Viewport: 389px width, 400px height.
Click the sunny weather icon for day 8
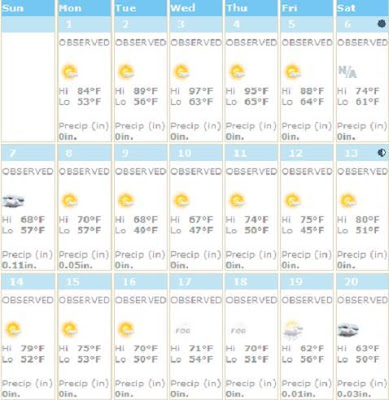click(x=70, y=201)
